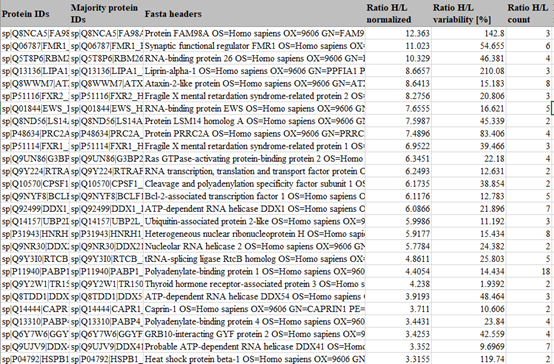The image size is (554, 364).
Task: Select the Heat shock protein beta-1 cell
Action: [254, 359]
